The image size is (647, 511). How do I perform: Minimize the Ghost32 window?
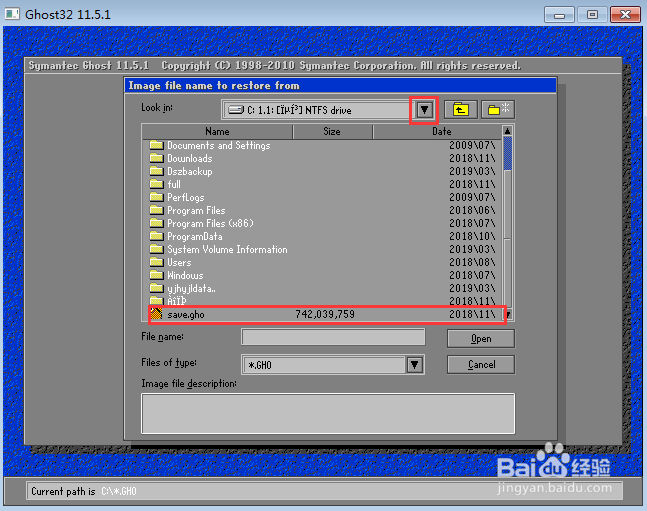pyautogui.click(x=560, y=15)
